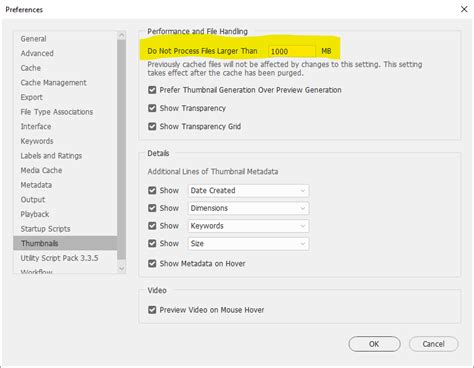The image size is (474, 368).
Task: Click the file size limit field
Action: [x=292, y=51]
